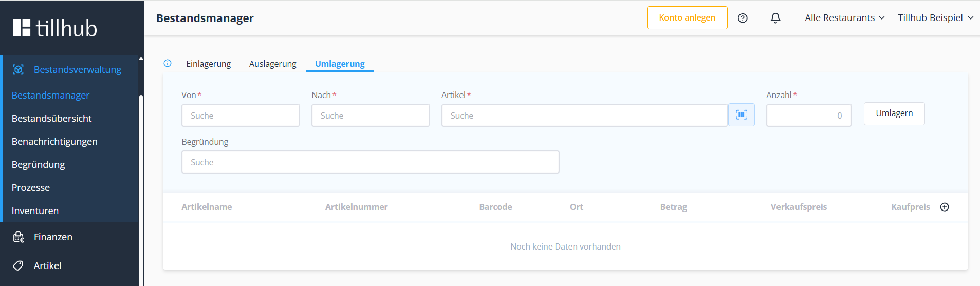Collapse the Bestandsverwaltung sidebar section
The image size is (980, 286).
[77, 69]
